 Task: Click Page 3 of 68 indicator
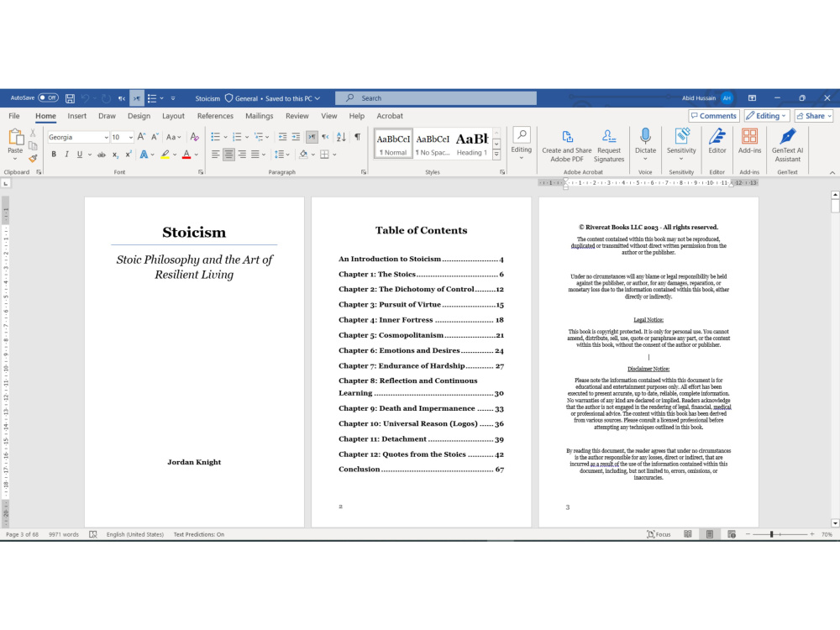click(22, 534)
